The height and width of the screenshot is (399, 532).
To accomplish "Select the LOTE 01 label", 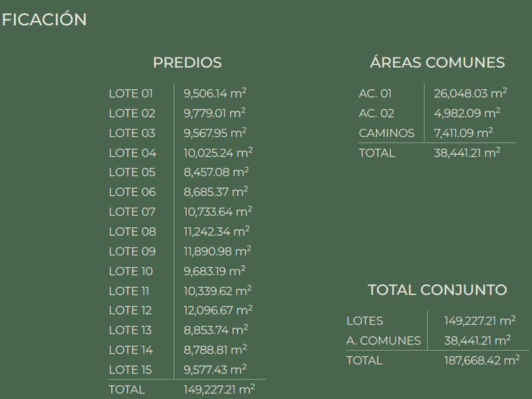I will [131, 94].
